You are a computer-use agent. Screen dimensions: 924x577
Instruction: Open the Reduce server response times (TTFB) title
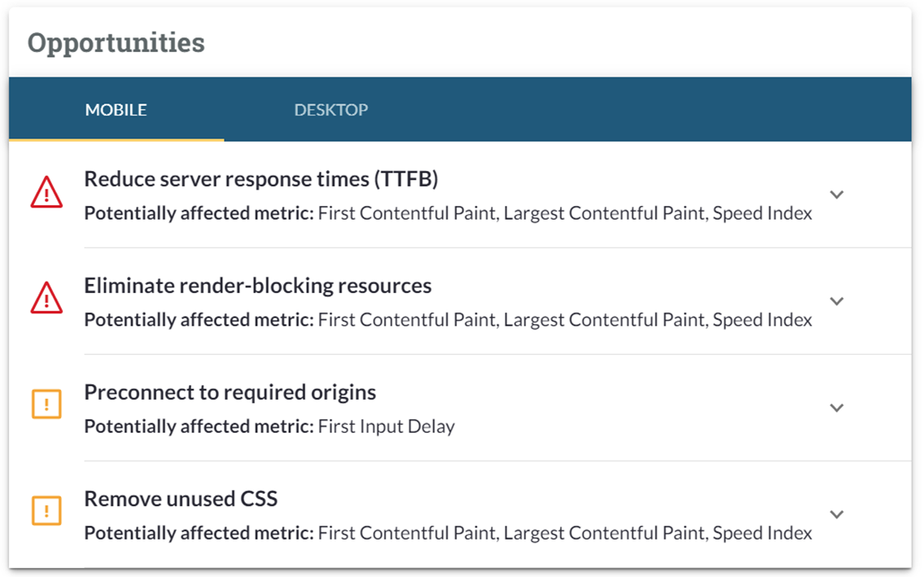[x=261, y=179]
